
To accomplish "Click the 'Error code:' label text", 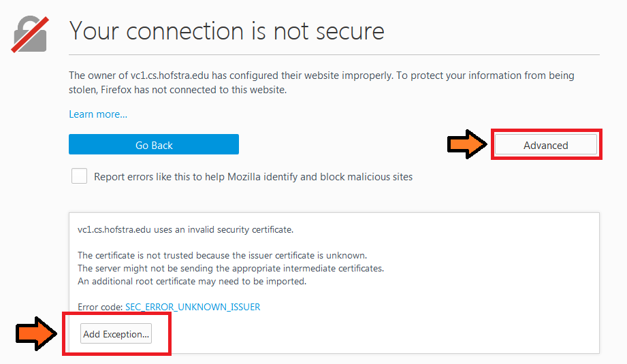I will coord(100,307).
